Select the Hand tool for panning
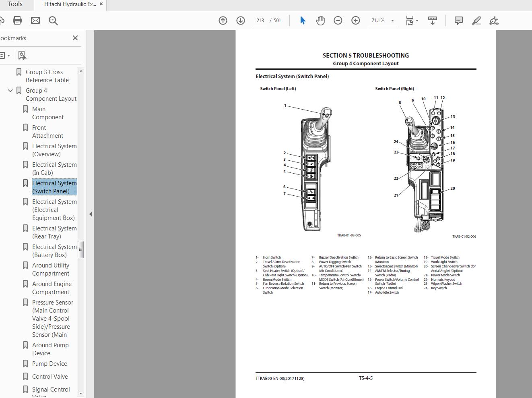The width and height of the screenshot is (532, 398). pyautogui.click(x=320, y=20)
